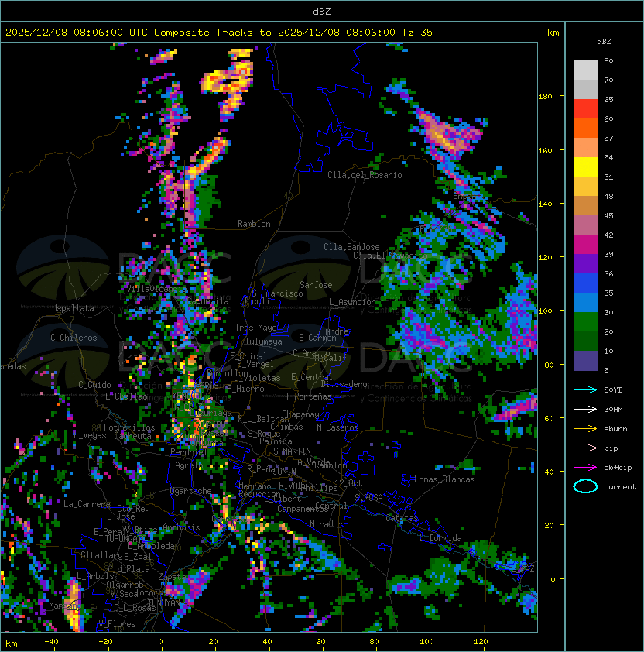
Task: Click the 'Mirador' map label
Action: click(x=327, y=524)
